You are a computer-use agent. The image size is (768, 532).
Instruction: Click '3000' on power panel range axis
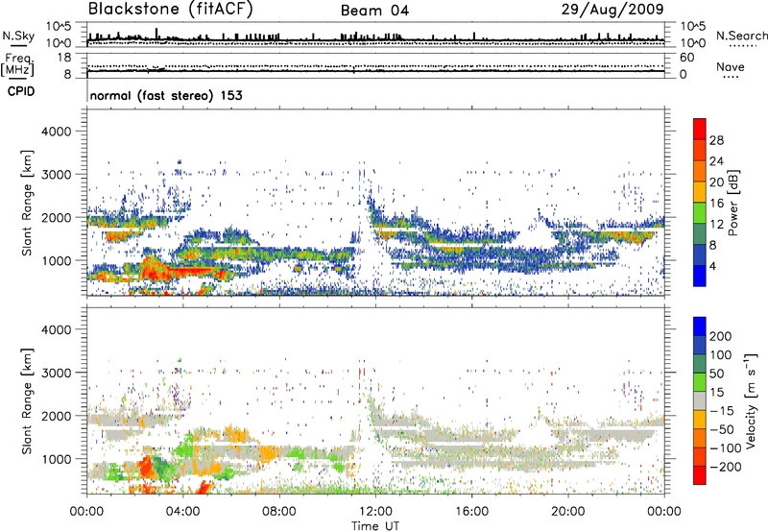pos(56,175)
